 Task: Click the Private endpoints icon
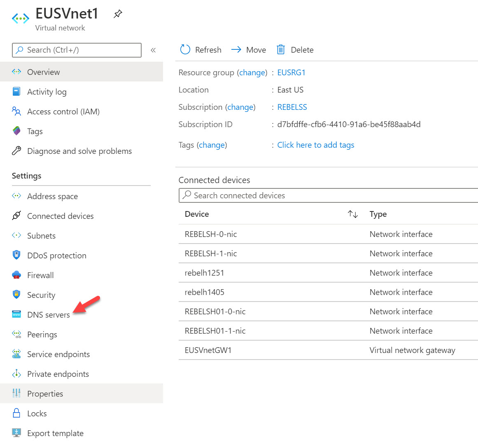[16, 374]
